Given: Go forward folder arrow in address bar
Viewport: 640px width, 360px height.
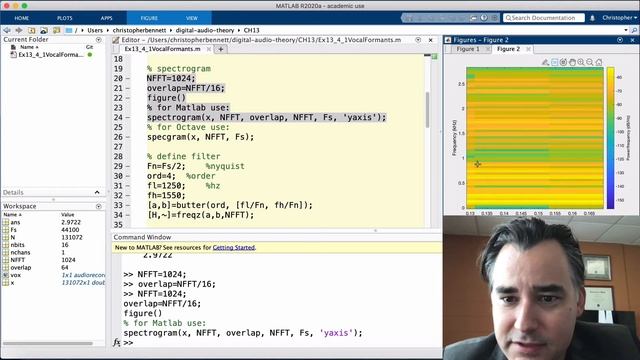Looking at the screenshot, I should pos(19,30).
